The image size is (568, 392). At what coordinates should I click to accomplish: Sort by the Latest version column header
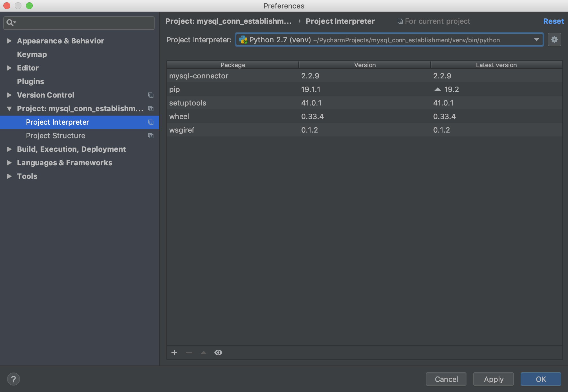[496, 65]
